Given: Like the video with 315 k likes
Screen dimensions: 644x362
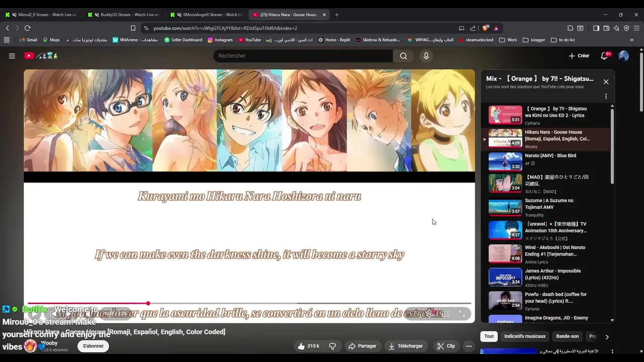Looking at the screenshot, I should point(308,346).
